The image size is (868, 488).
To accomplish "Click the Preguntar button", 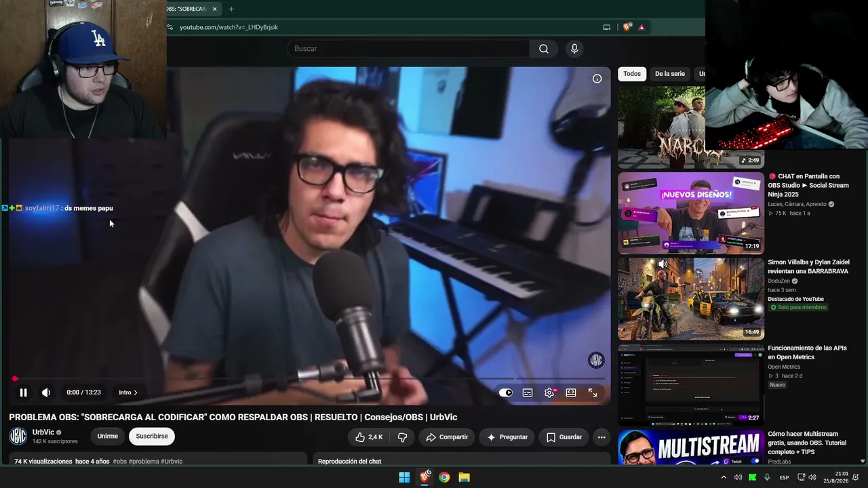I will point(507,437).
